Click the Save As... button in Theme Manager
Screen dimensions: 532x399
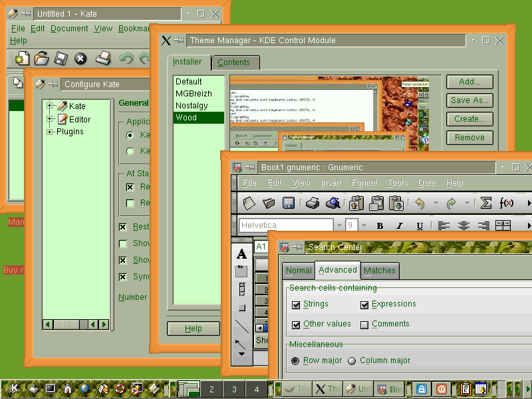point(469,100)
